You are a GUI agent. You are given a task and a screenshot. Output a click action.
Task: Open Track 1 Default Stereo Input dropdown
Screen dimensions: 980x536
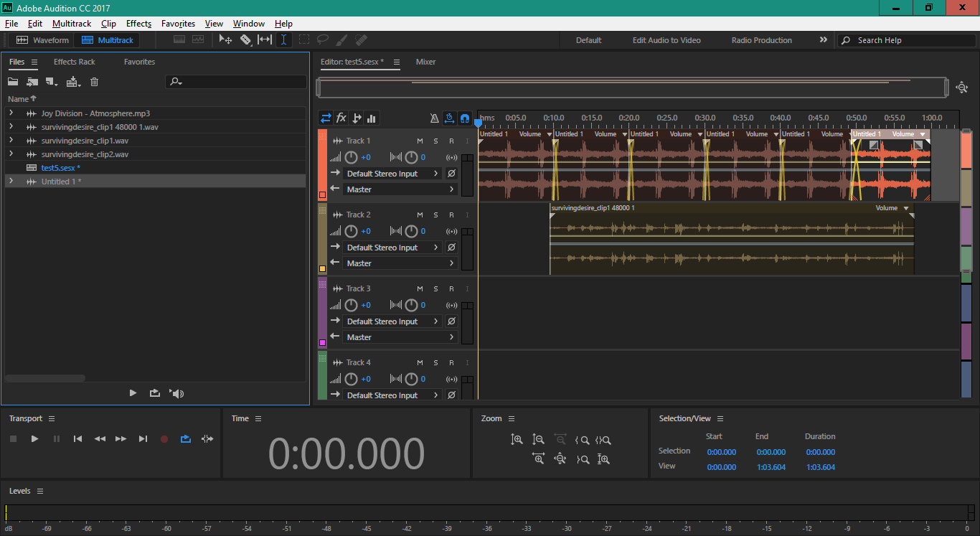pyautogui.click(x=392, y=174)
